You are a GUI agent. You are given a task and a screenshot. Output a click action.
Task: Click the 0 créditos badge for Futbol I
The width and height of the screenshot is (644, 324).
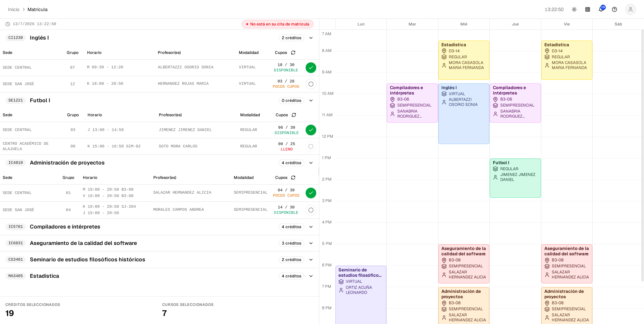pyautogui.click(x=291, y=101)
